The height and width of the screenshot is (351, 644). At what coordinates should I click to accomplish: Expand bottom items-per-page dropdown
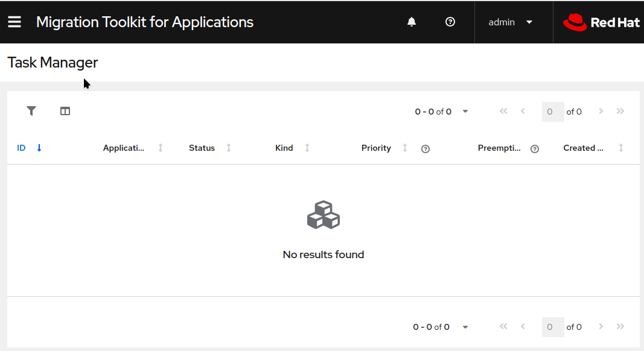click(x=465, y=327)
